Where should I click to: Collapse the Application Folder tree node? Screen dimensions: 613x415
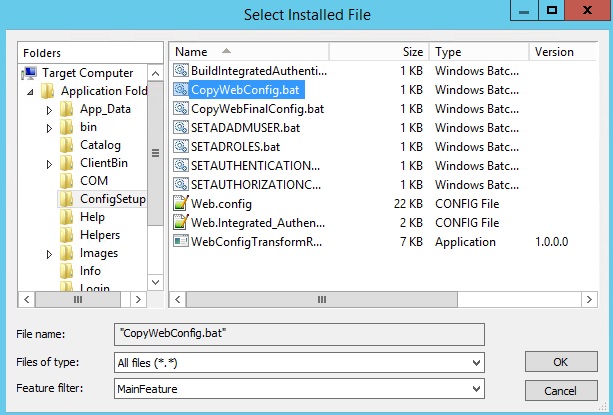(31, 91)
